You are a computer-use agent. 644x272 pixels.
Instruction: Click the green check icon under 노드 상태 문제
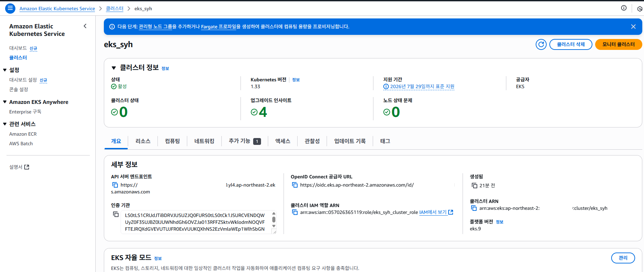[x=387, y=112]
